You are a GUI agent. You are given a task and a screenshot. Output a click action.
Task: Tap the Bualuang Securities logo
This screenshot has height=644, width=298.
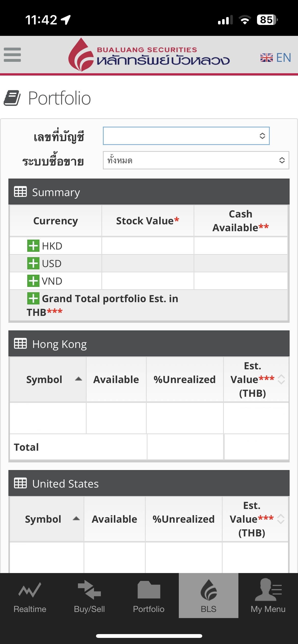click(149, 55)
